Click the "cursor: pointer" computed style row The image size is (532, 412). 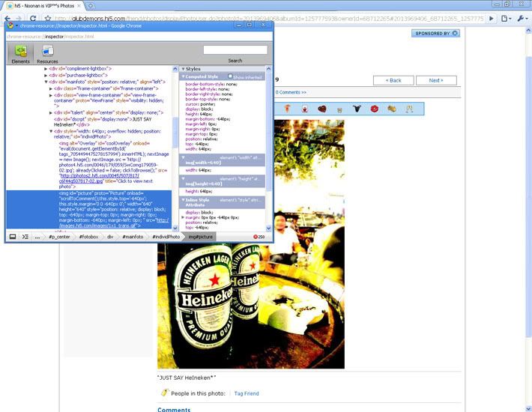point(200,104)
